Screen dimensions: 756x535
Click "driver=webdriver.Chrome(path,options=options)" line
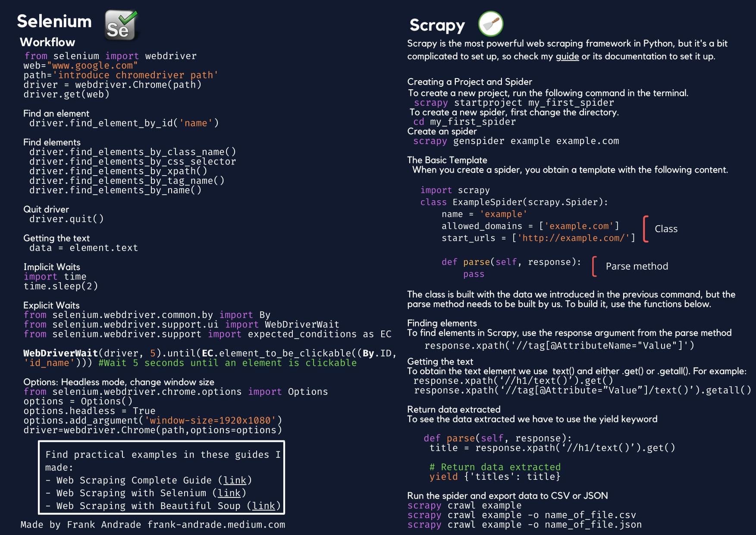[153, 430]
